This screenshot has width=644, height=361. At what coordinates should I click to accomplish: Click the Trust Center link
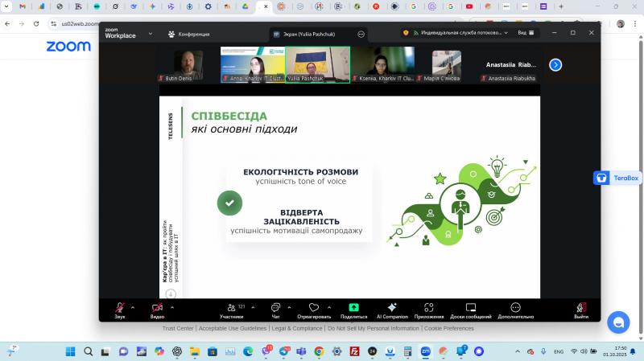pyautogui.click(x=178, y=328)
